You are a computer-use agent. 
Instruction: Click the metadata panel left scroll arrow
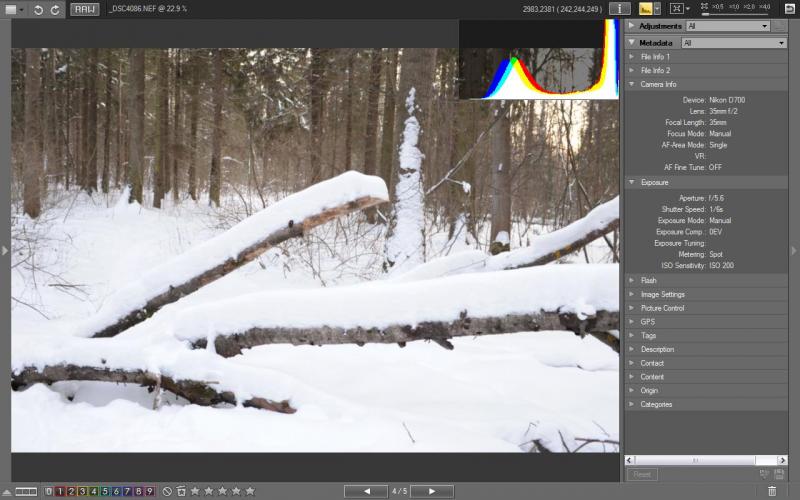click(630, 460)
